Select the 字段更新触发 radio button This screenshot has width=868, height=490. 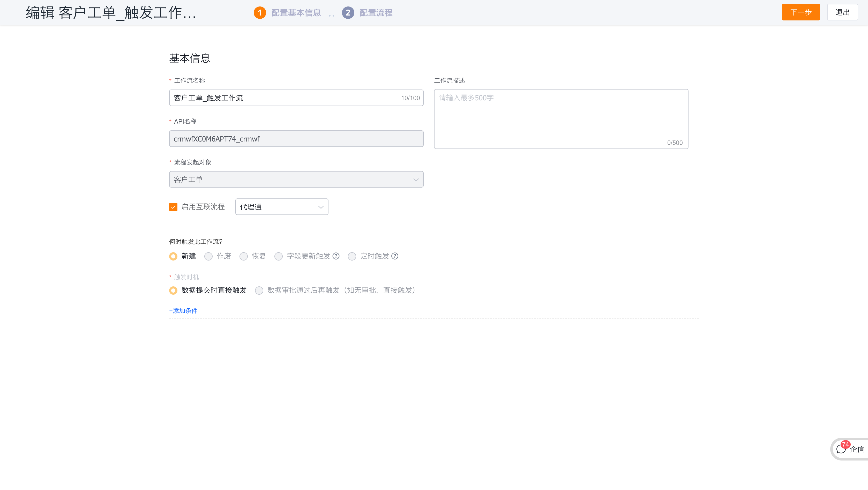point(279,256)
